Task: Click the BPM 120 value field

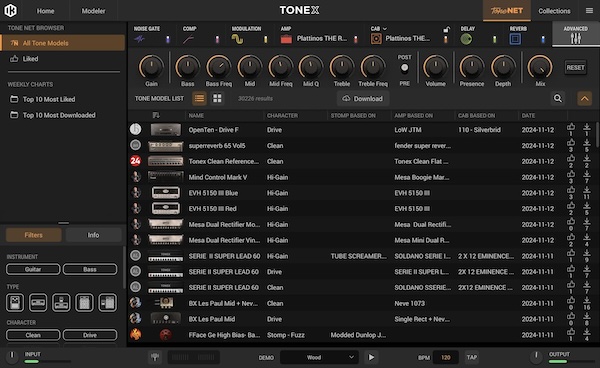Action: 446,357
